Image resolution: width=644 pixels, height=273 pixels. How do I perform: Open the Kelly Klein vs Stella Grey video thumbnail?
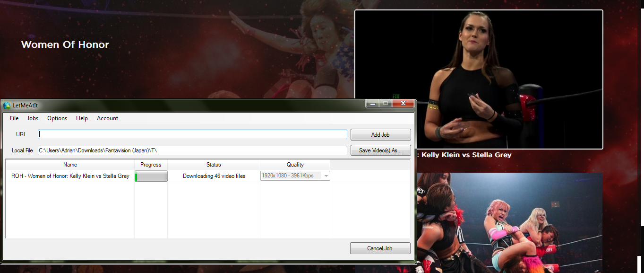pos(479,79)
